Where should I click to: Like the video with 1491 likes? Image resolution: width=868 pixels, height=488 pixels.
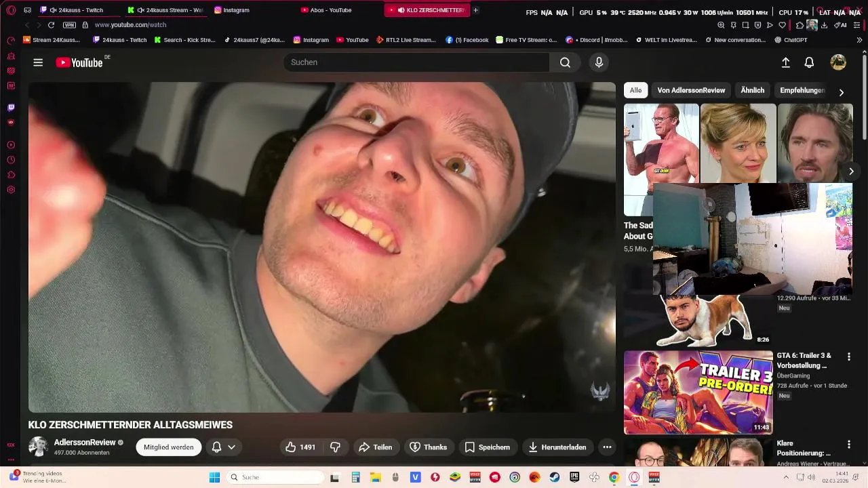tap(300, 447)
